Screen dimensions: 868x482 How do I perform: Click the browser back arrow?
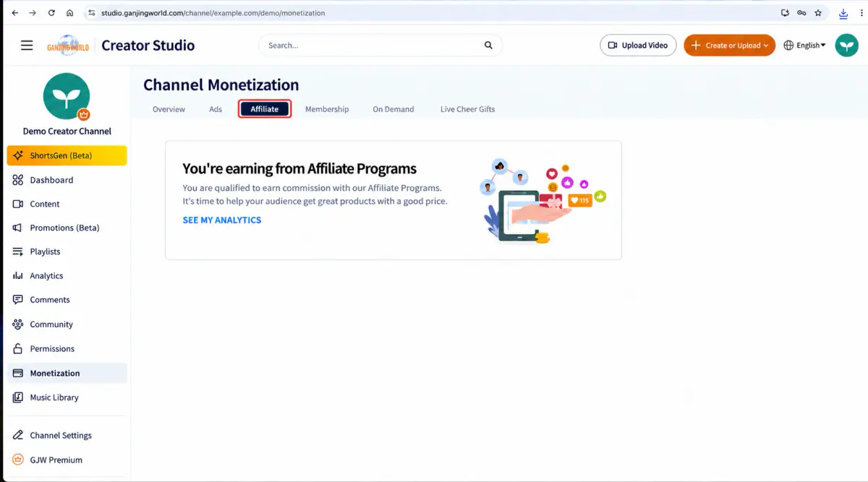[14, 13]
